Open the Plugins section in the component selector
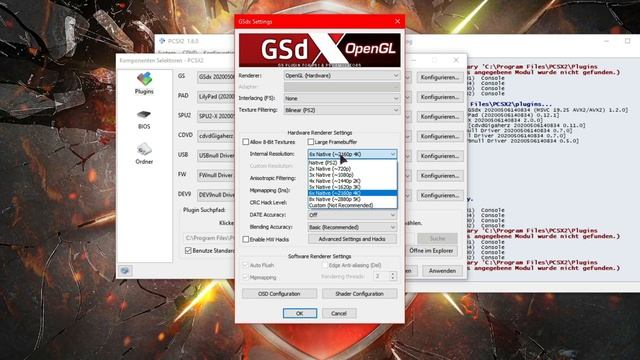This screenshot has width=640, height=360. [144, 83]
